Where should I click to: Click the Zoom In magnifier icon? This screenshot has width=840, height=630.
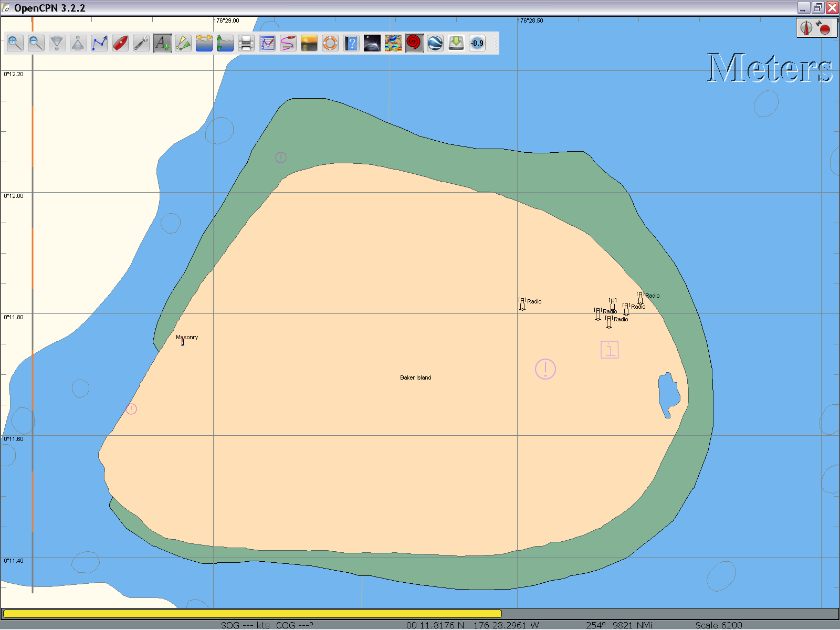pos(15,43)
